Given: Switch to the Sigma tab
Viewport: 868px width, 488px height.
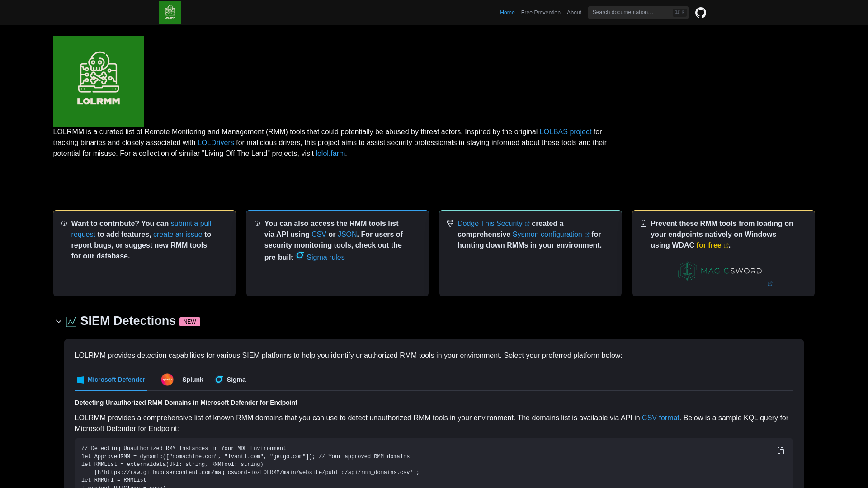Looking at the screenshot, I should tap(231, 380).
